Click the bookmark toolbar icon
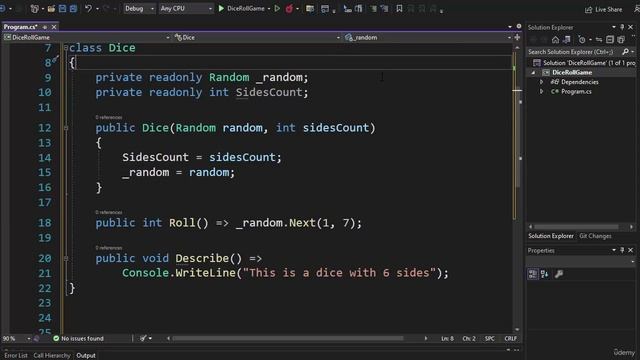640x360 pixels. (x=399, y=8)
